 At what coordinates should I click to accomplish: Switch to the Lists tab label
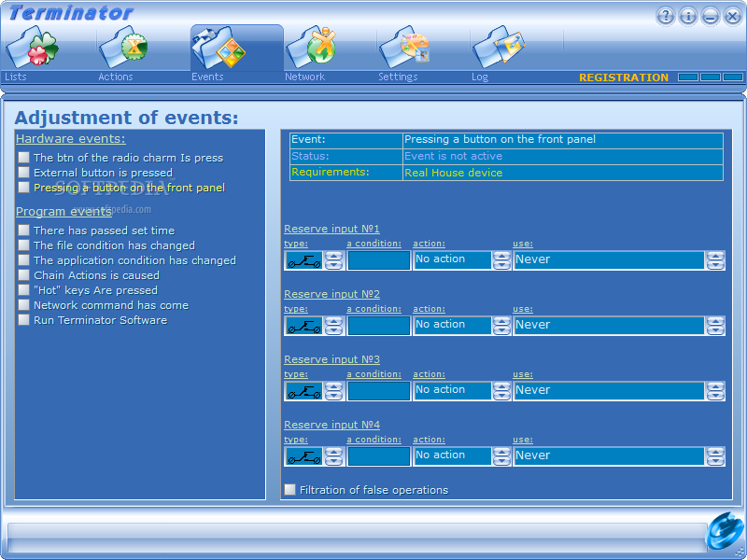click(16, 77)
